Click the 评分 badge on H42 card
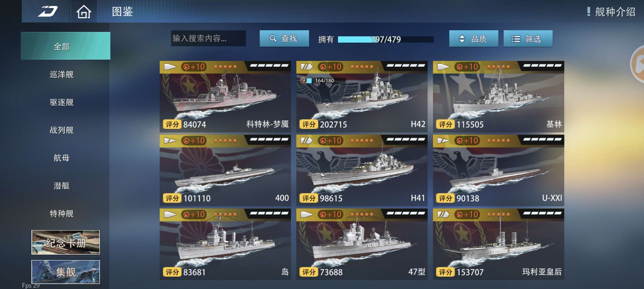The height and width of the screenshot is (289, 644). (309, 124)
